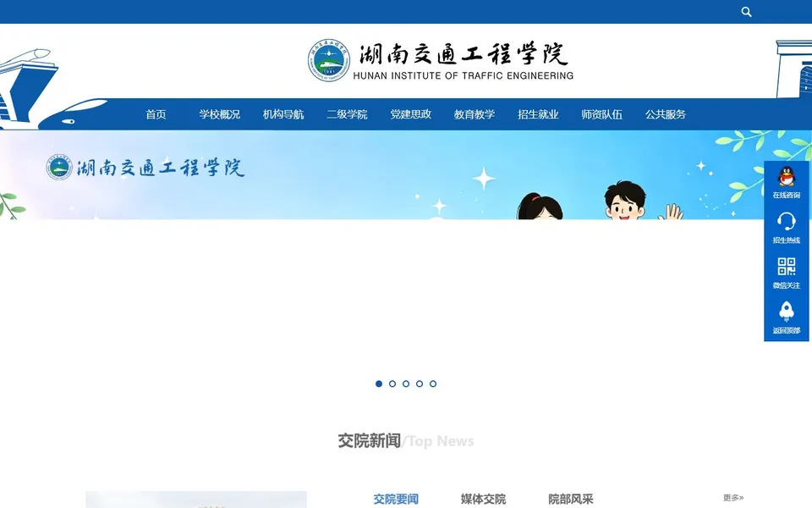The image size is (812, 508).
Task: Open the news thumbnail image below 交院新闻
Action: click(196, 500)
